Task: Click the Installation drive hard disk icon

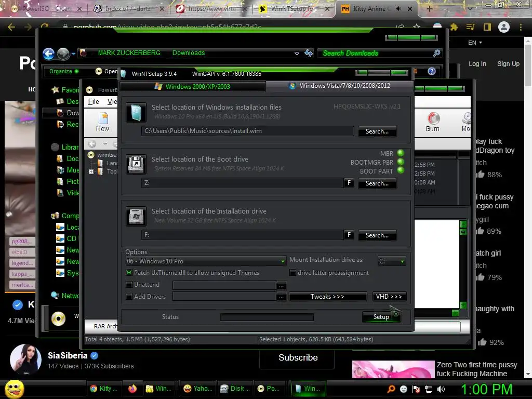Action: click(x=136, y=216)
